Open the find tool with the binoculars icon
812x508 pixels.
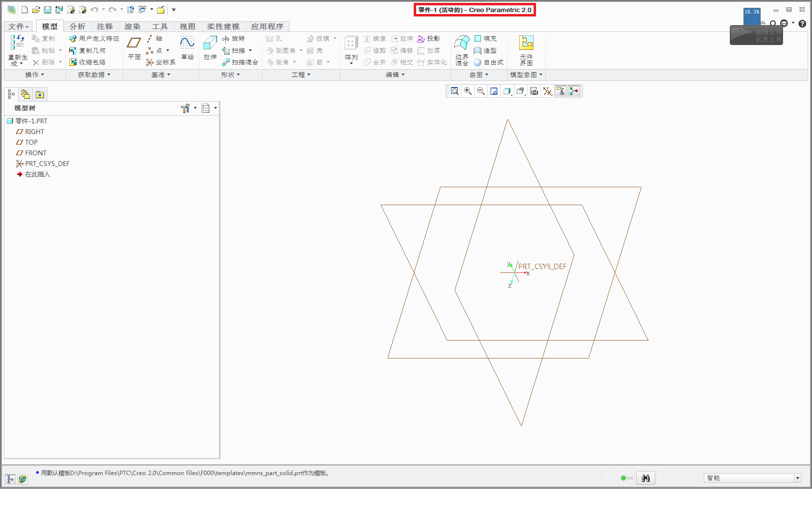pos(646,478)
